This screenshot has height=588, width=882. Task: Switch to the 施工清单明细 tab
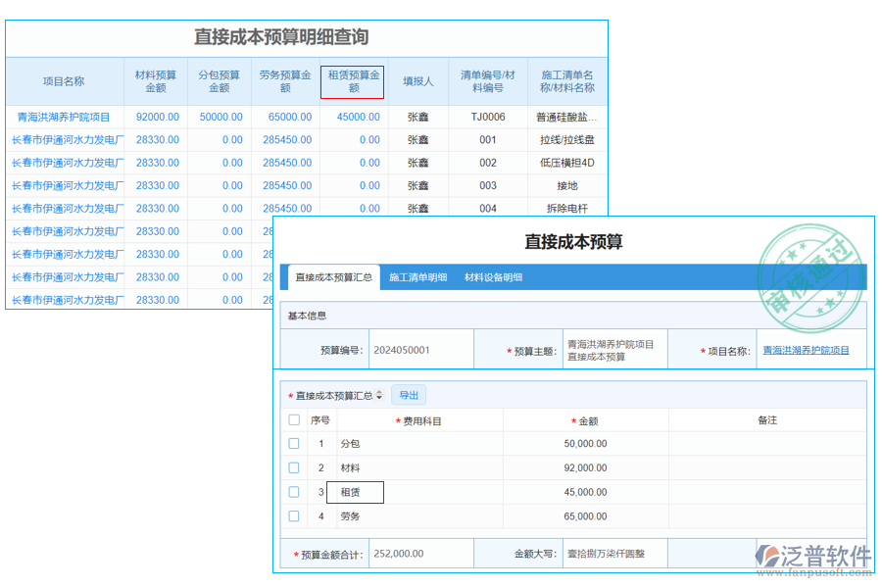(419, 277)
